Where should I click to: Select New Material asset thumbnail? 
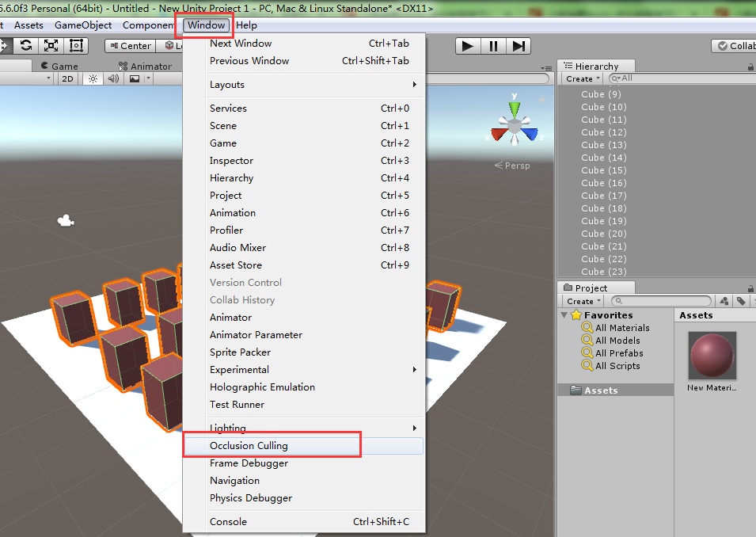[x=712, y=355]
